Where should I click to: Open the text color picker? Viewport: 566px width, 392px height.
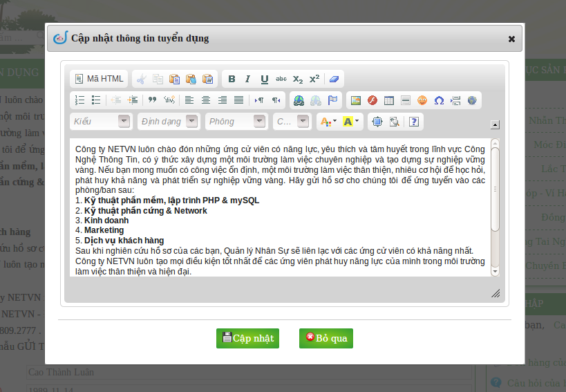point(328,122)
